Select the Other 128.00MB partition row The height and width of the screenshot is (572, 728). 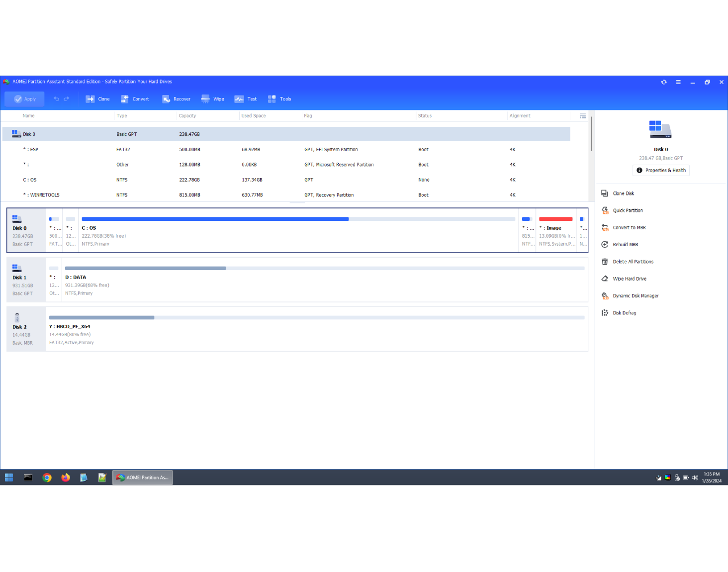click(x=286, y=165)
